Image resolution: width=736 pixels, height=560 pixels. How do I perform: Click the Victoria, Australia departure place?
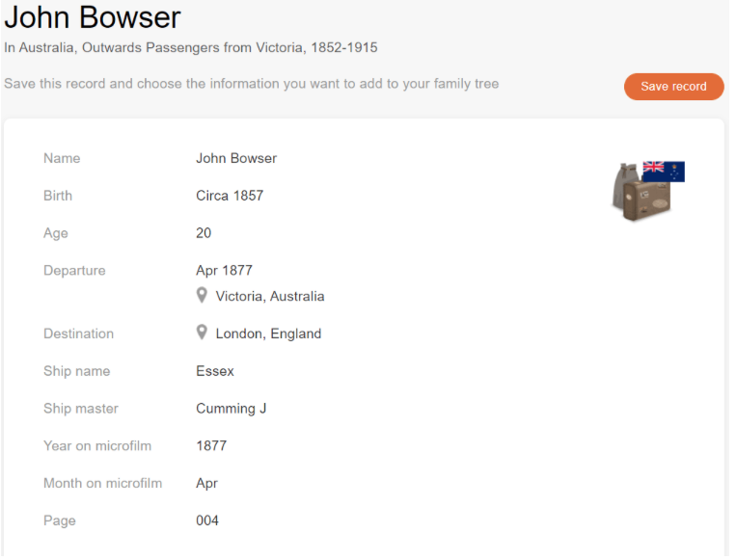click(270, 296)
